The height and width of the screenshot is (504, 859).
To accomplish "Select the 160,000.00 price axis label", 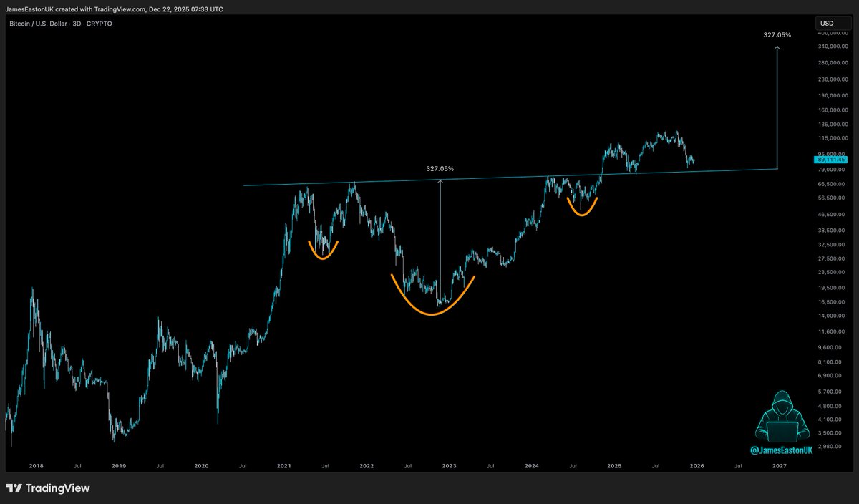I will (x=834, y=110).
